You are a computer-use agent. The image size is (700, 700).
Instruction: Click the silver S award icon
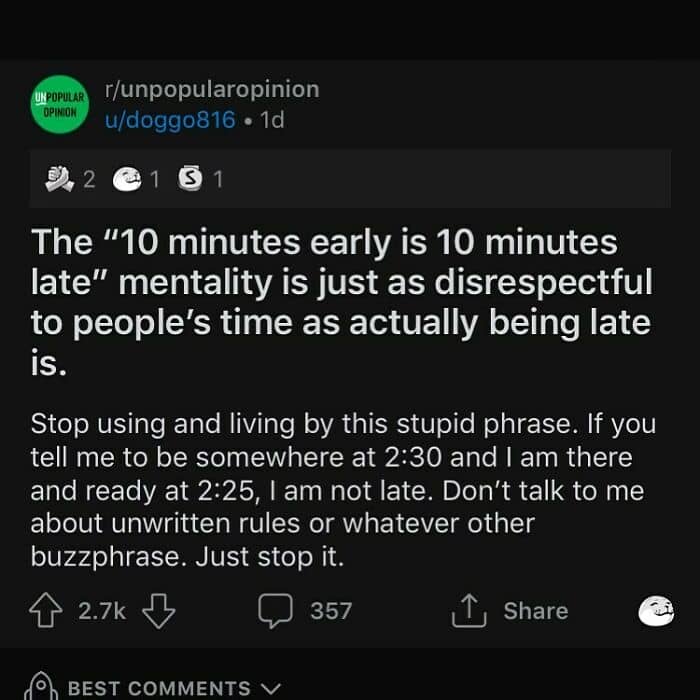point(189,179)
